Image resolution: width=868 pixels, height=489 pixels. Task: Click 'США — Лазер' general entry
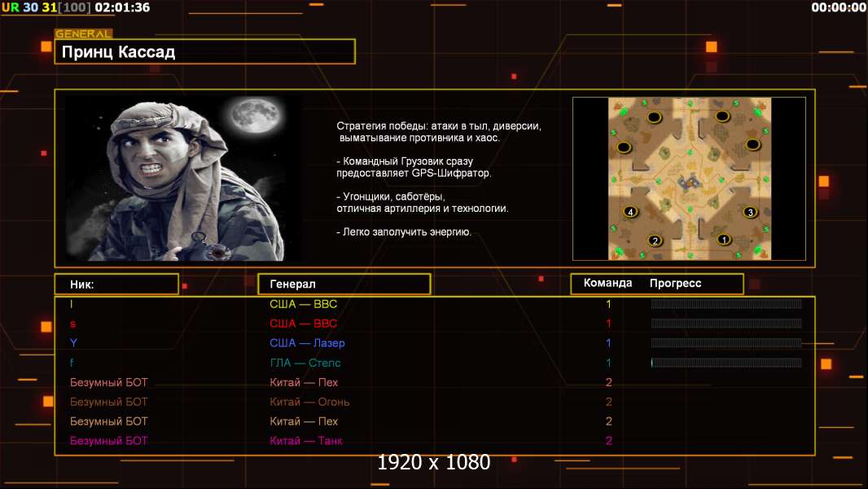tap(307, 343)
